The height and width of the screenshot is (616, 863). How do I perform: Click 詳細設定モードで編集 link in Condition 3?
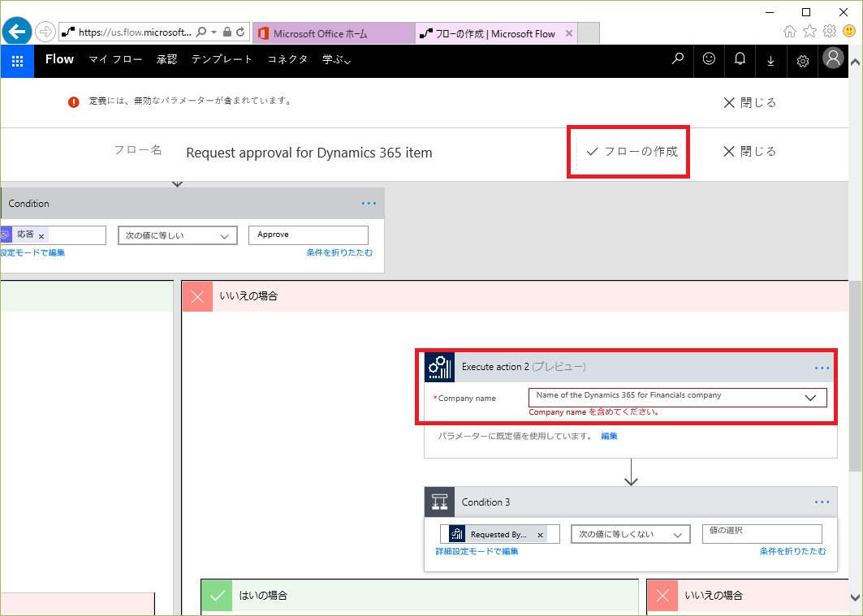click(x=477, y=551)
